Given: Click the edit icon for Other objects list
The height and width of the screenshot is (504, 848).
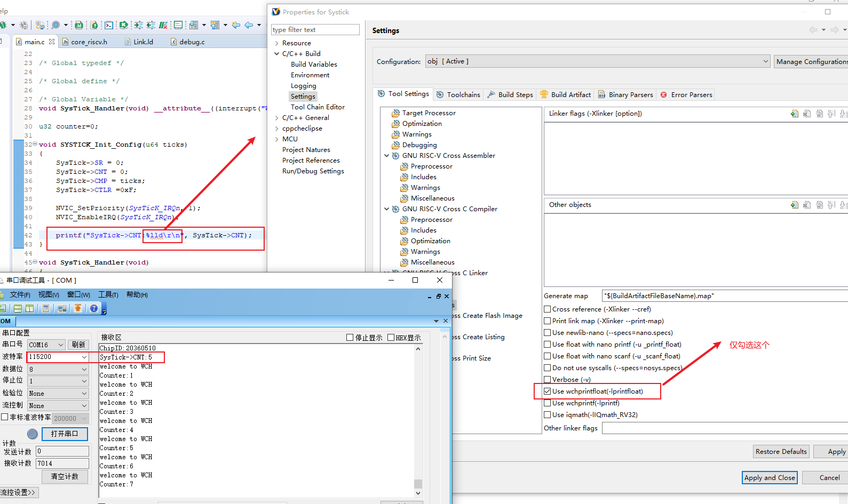Looking at the screenshot, I should click(819, 205).
